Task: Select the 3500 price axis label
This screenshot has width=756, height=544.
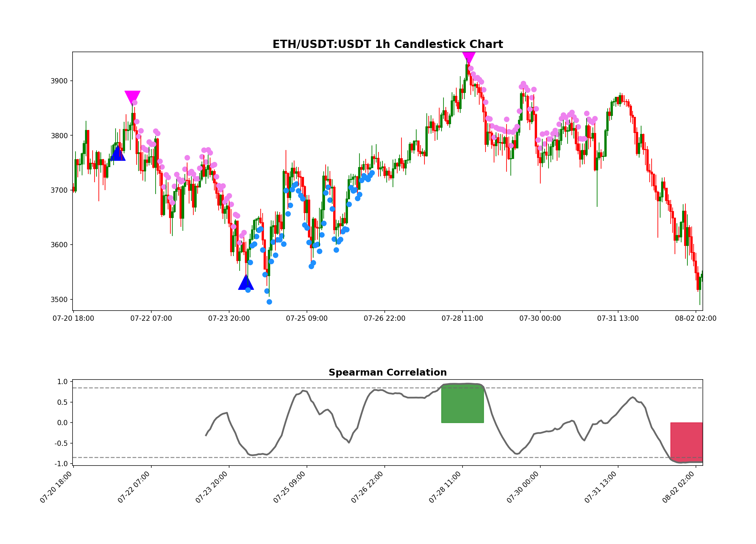Action: (59, 300)
